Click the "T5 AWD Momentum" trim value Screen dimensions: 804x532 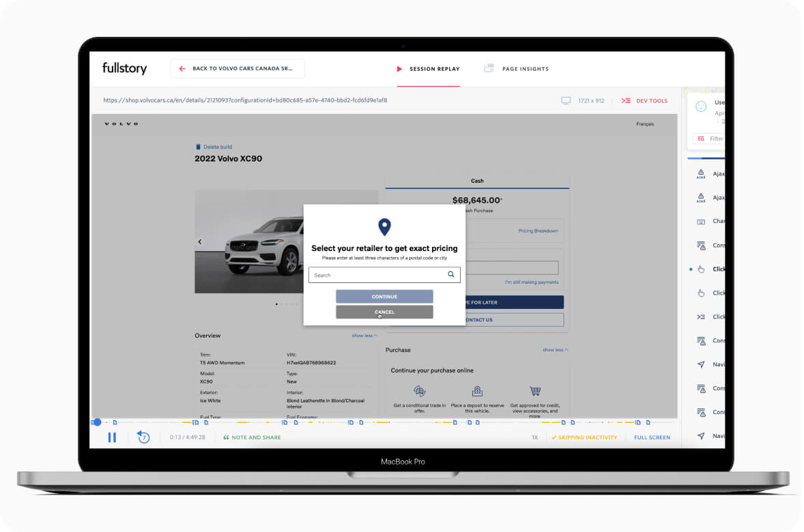pos(222,363)
